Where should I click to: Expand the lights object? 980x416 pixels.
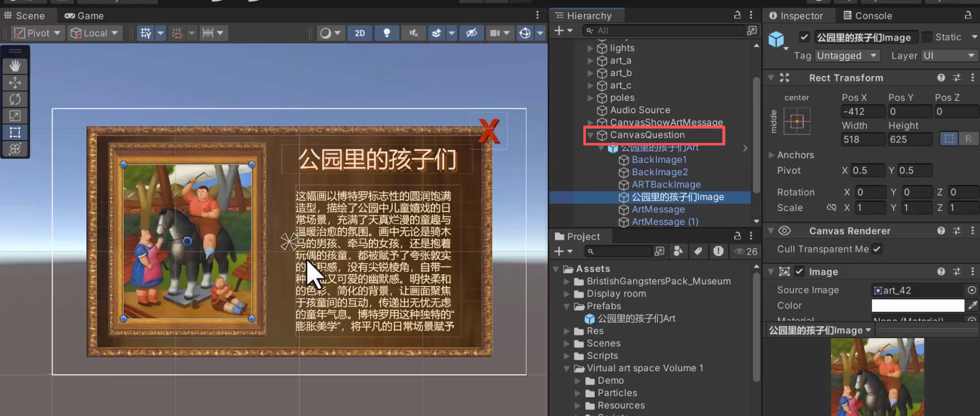point(590,48)
